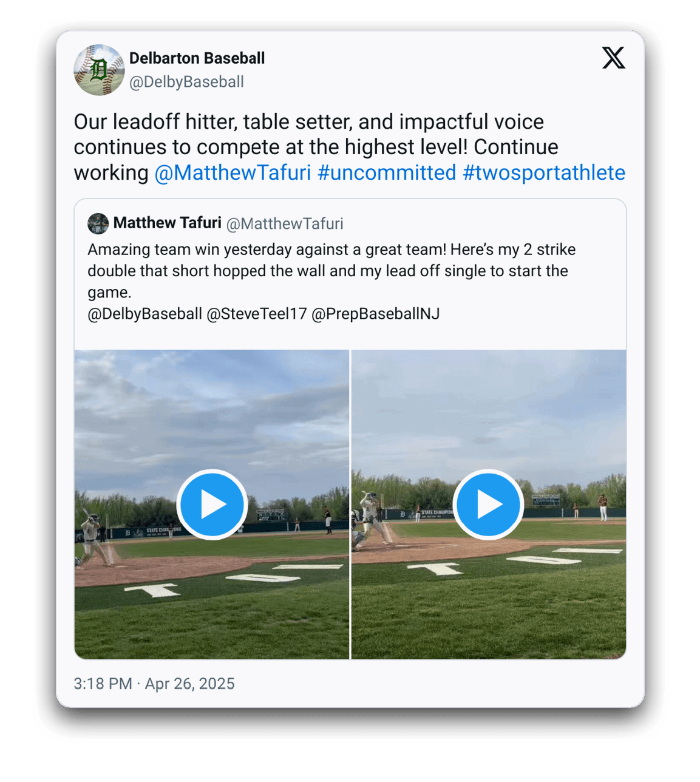Open Matthew Tafuri's small profile avatar
The width and height of the screenshot is (700, 782).
coord(98,223)
